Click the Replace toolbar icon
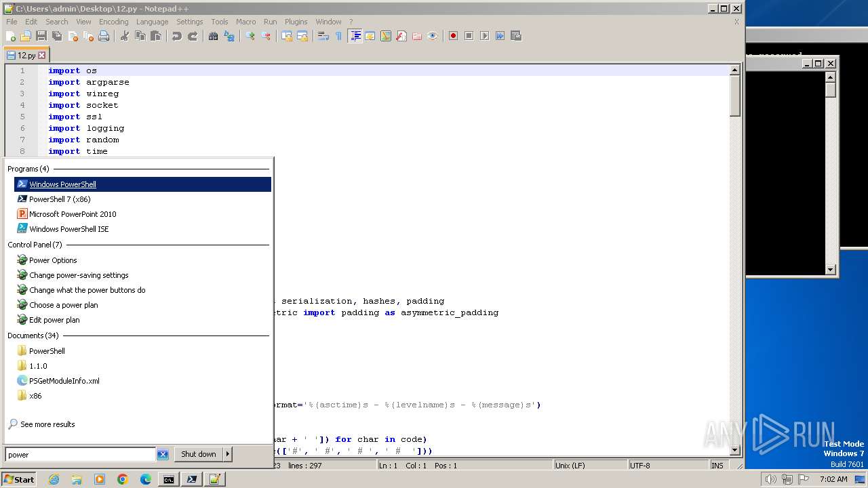 click(x=229, y=36)
